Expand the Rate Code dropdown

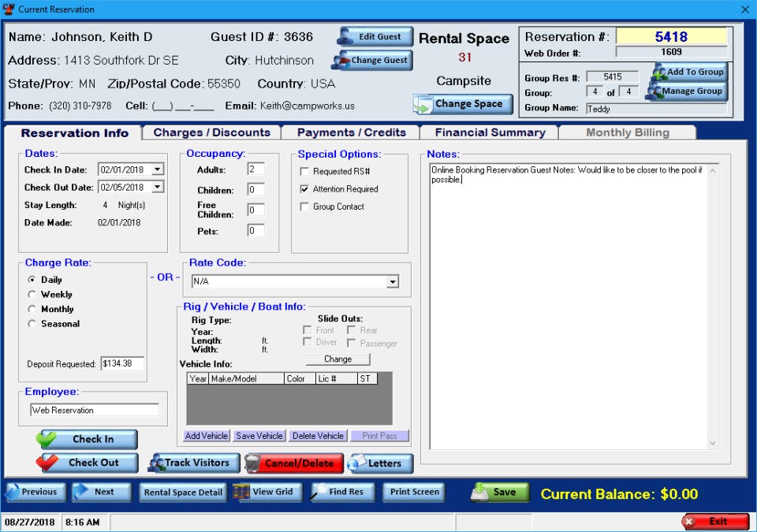coord(393,281)
